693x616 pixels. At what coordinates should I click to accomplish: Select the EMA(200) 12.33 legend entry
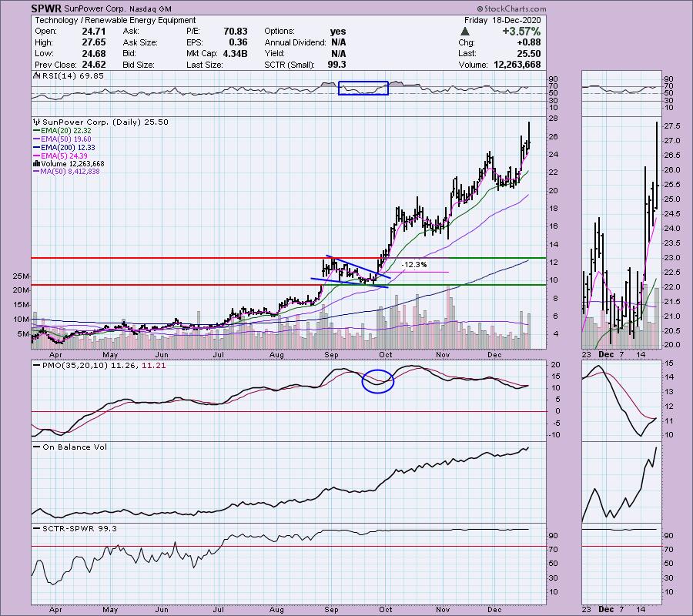click(65, 148)
